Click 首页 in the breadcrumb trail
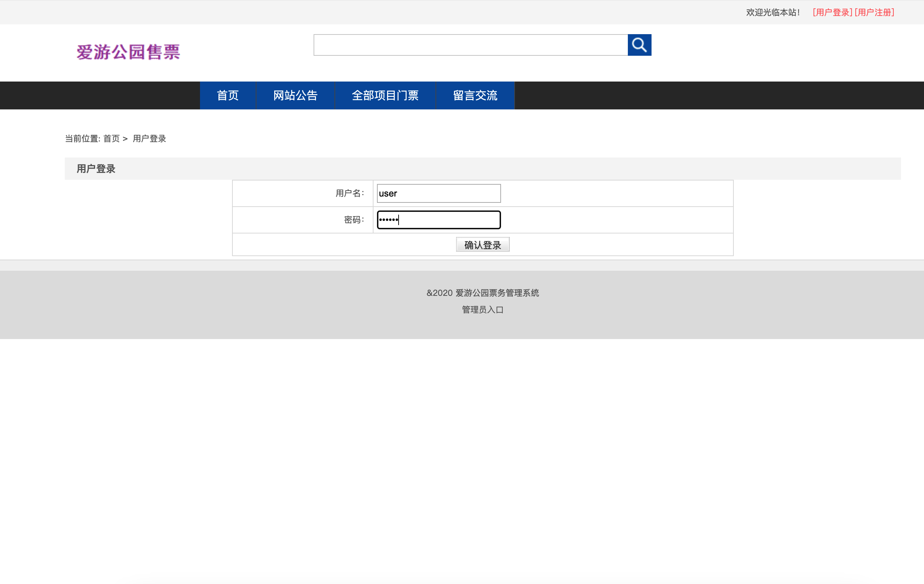The image size is (924, 584). tap(111, 139)
